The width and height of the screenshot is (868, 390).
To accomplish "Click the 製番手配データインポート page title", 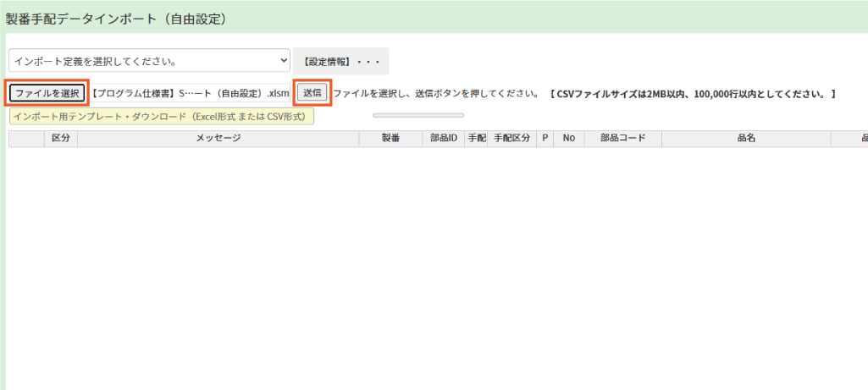I will coord(116,18).
